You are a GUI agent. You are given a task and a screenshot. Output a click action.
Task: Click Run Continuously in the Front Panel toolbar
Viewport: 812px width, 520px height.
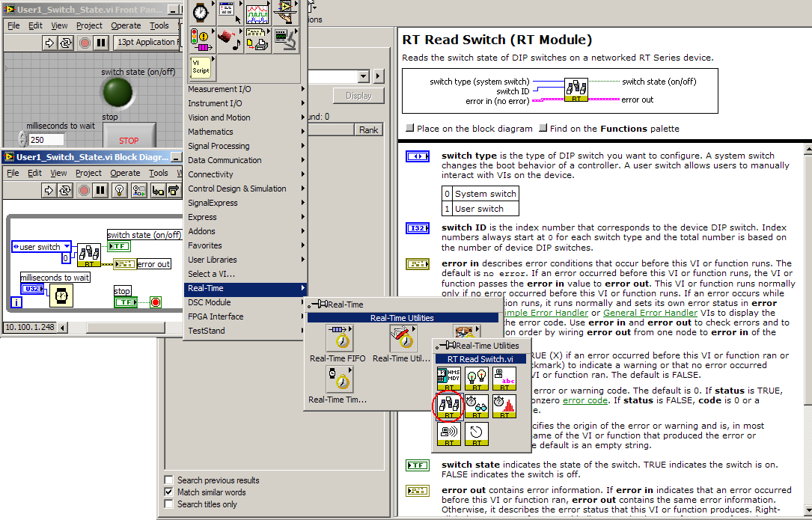65,43
